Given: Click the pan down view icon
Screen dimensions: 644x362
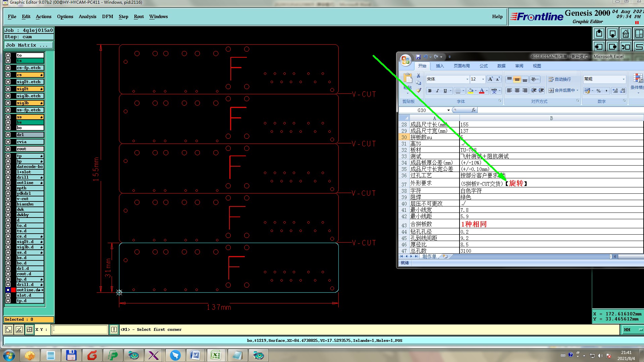Looking at the screenshot, I should 612,34.
